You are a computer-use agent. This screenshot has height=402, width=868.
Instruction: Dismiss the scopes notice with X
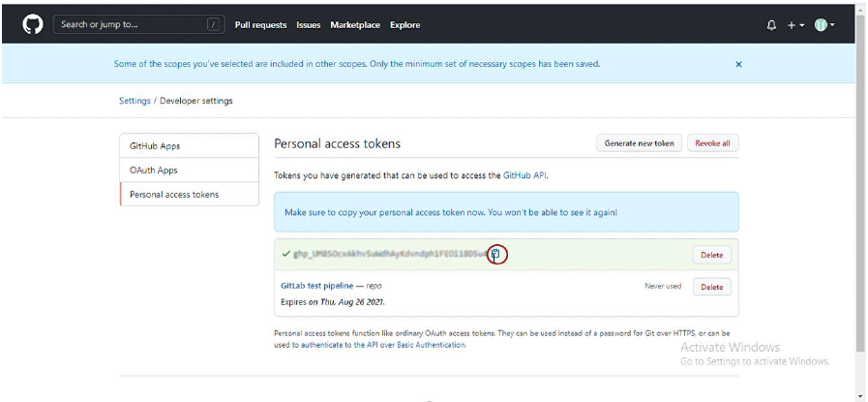click(x=738, y=64)
